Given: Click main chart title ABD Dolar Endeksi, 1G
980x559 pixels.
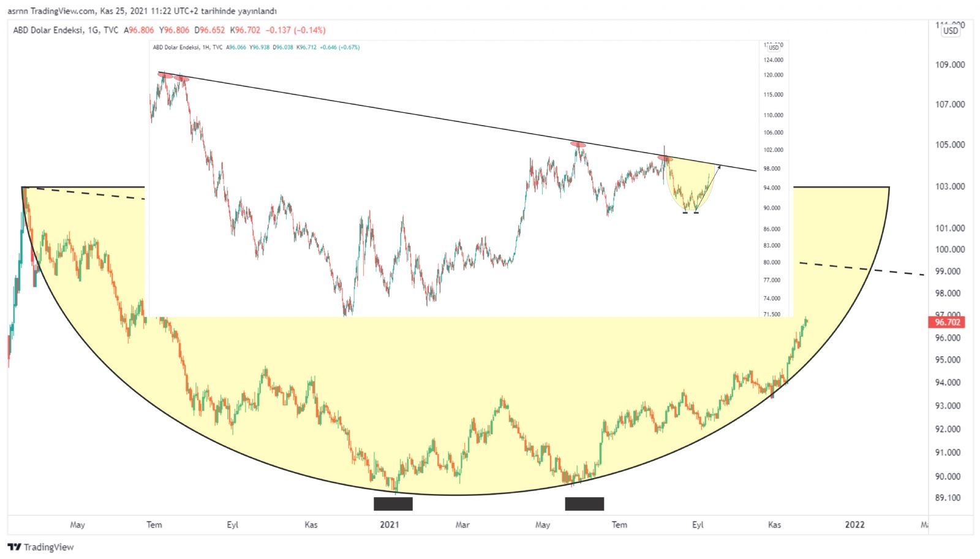Looking at the screenshot, I should pyautogui.click(x=66, y=30).
